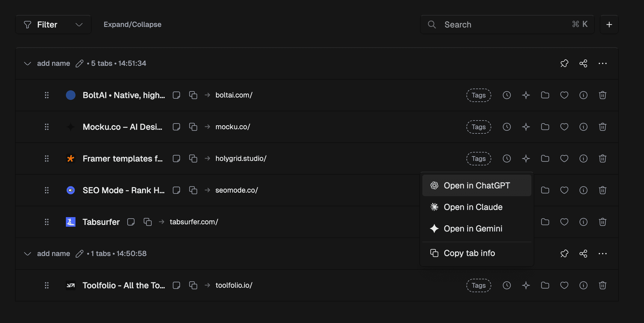Screen dimensions: 644x323
Task: Open AI sparkle menu for Mocku.co row
Action: [526, 127]
